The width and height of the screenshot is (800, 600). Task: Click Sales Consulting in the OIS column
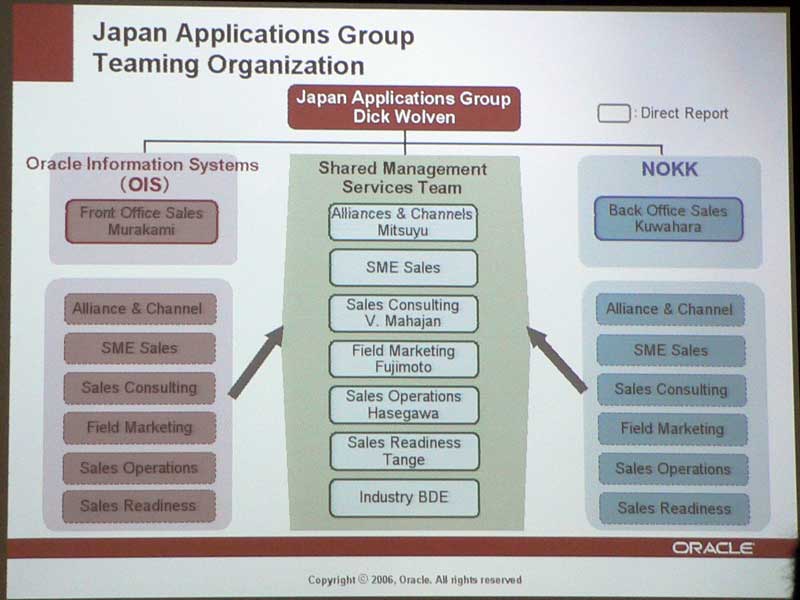coord(139,388)
